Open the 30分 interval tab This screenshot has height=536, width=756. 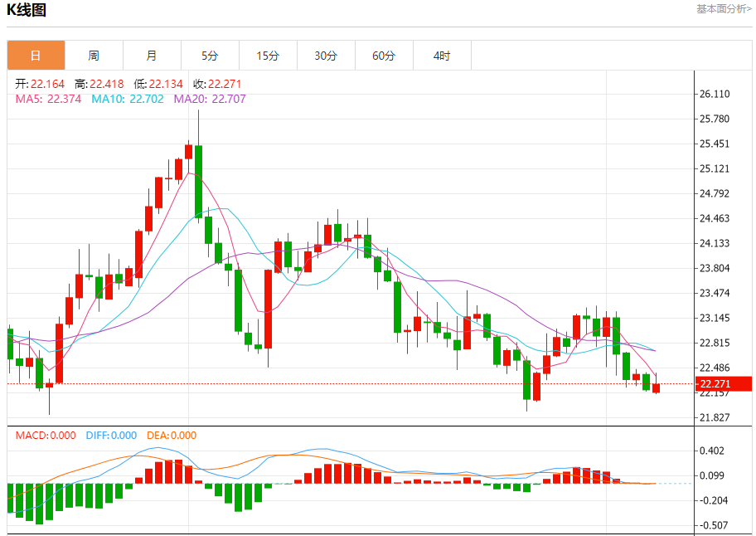(x=326, y=56)
